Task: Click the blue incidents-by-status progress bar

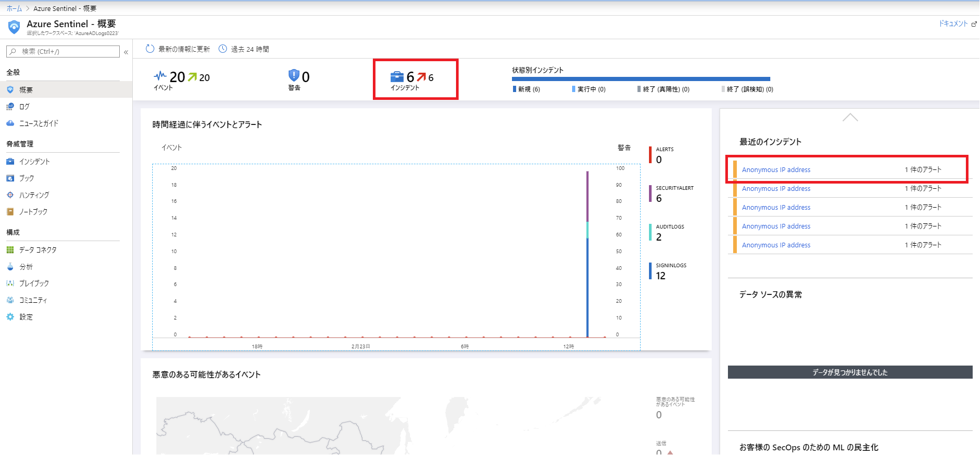Action: pyautogui.click(x=641, y=79)
